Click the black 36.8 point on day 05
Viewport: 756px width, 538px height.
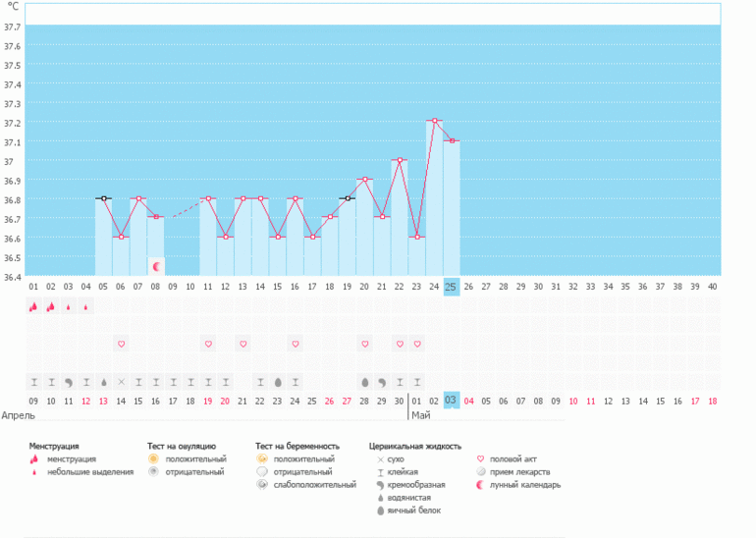pyautogui.click(x=104, y=198)
